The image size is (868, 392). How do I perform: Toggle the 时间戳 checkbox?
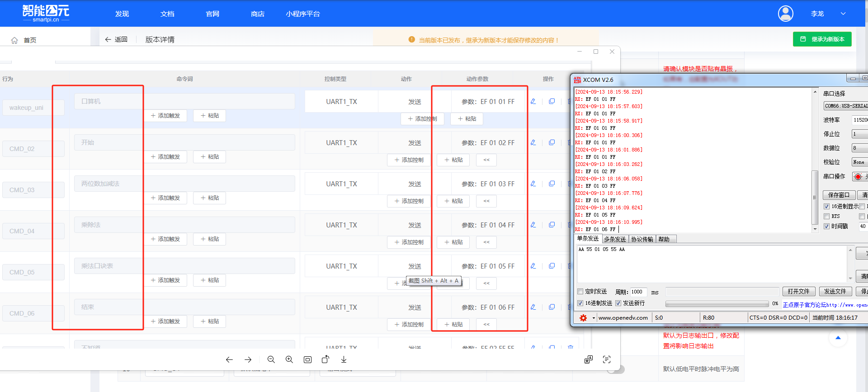coord(827,226)
